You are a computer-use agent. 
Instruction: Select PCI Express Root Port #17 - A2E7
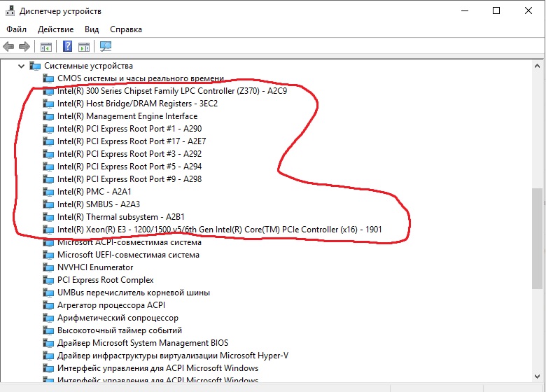[x=132, y=141]
